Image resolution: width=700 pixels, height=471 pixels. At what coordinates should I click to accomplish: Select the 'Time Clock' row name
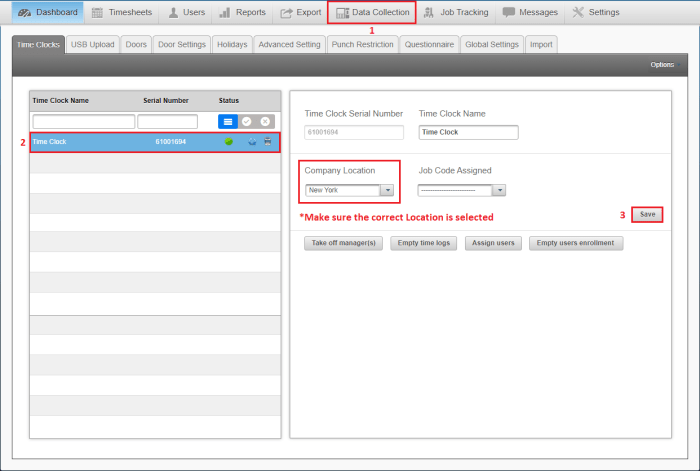(x=50, y=142)
